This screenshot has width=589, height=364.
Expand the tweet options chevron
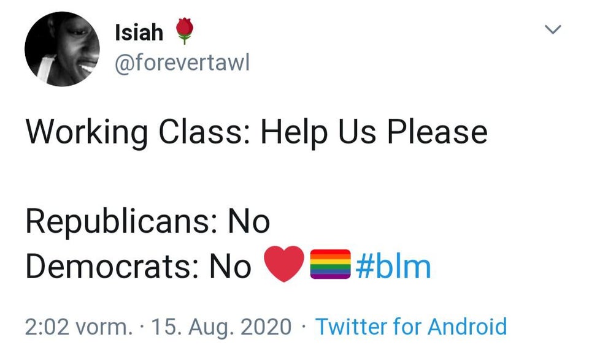click(553, 29)
